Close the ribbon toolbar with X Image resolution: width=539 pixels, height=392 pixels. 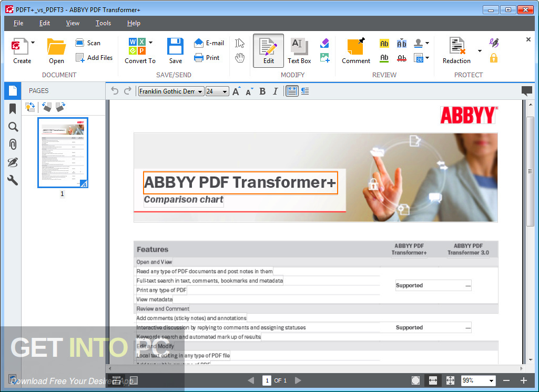[x=528, y=39]
